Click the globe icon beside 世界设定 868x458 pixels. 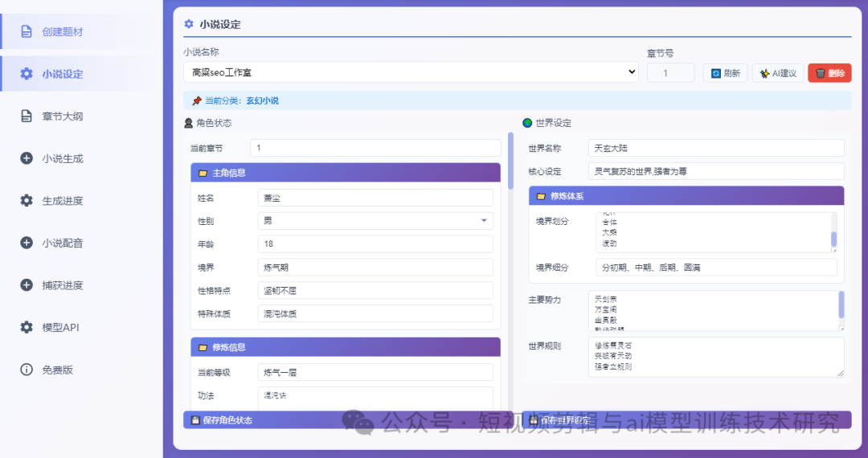[x=527, y=123]
